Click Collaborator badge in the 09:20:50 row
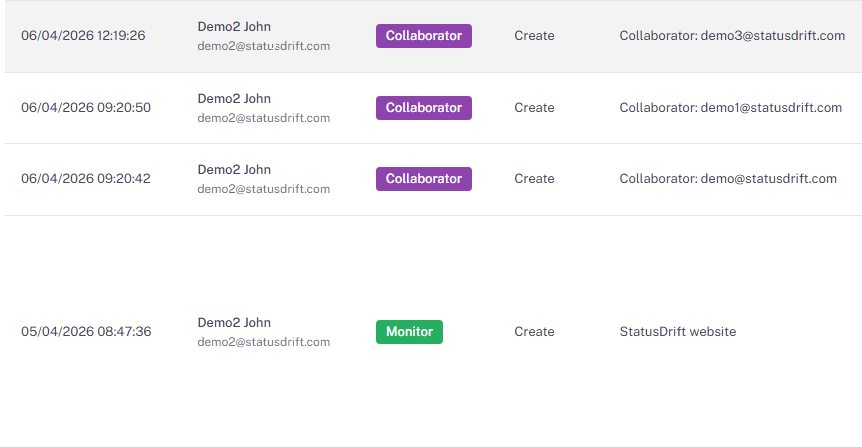 (423, 108)
